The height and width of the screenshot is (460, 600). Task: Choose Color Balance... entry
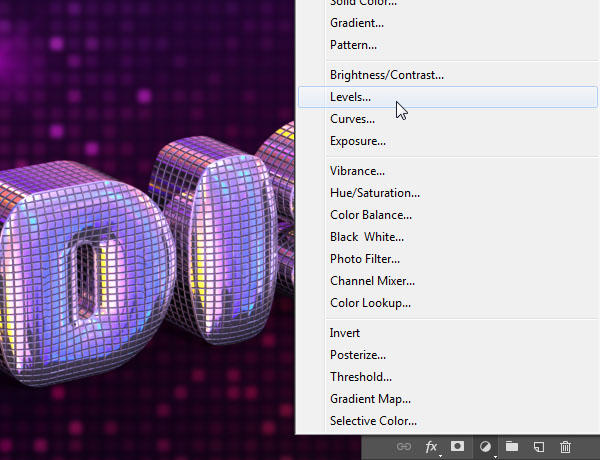[x=370, y=215]
